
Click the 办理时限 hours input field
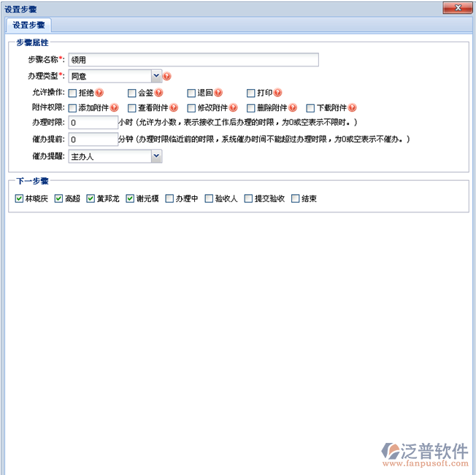coord(93,122)
